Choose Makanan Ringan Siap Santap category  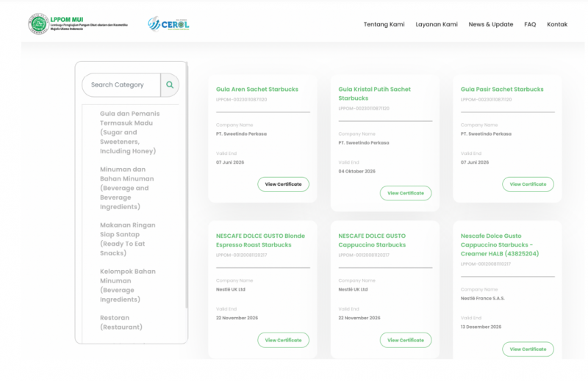pyautogui.click(x=127, y=239)
